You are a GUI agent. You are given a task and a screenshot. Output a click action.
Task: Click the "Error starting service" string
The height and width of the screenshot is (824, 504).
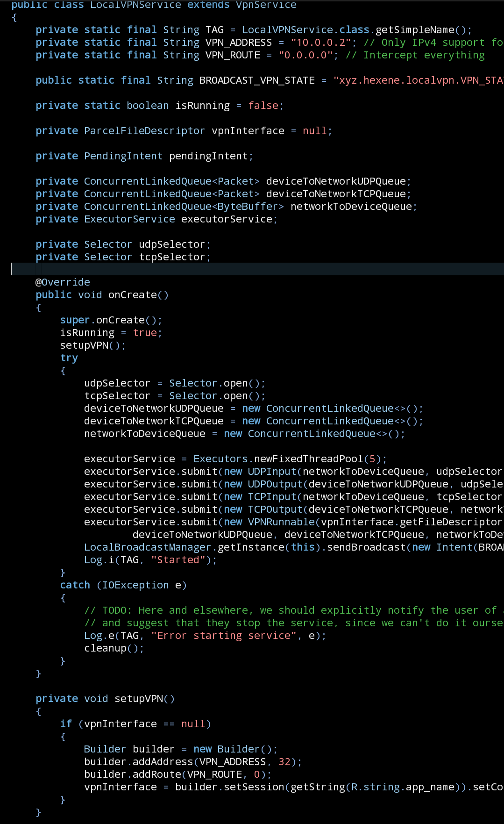[223, 636]
